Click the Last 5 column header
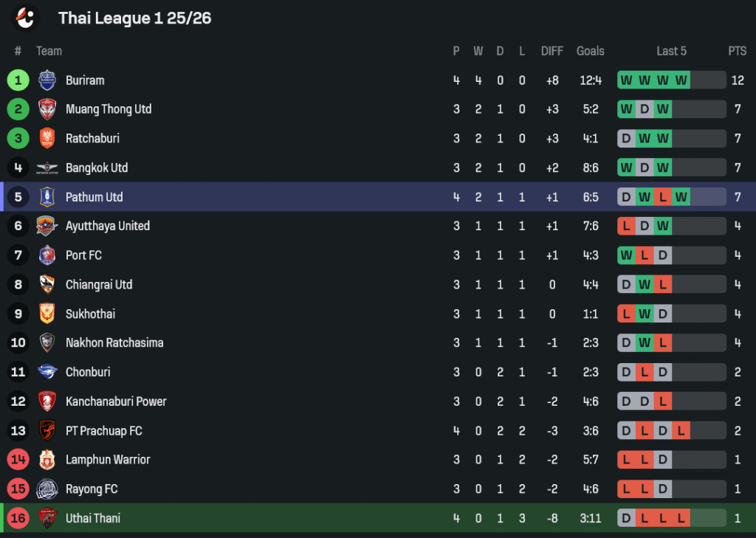 672,51
